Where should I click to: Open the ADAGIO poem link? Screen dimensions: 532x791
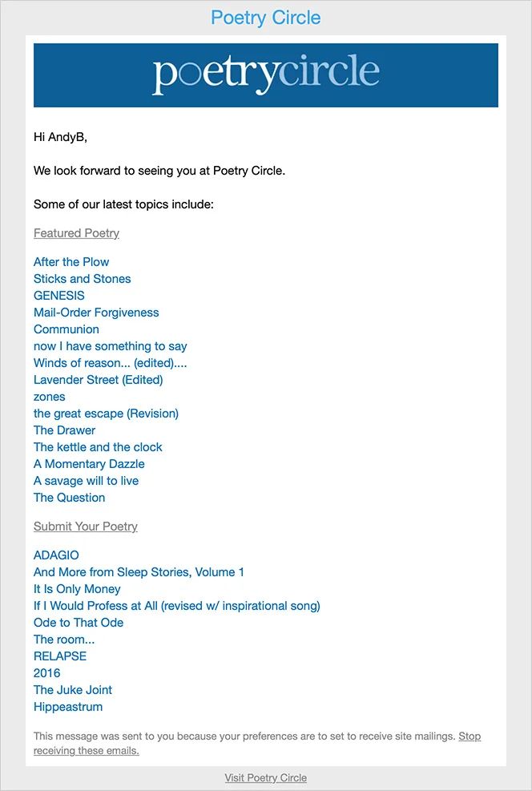pyautogui.click(x=56, y=555)
